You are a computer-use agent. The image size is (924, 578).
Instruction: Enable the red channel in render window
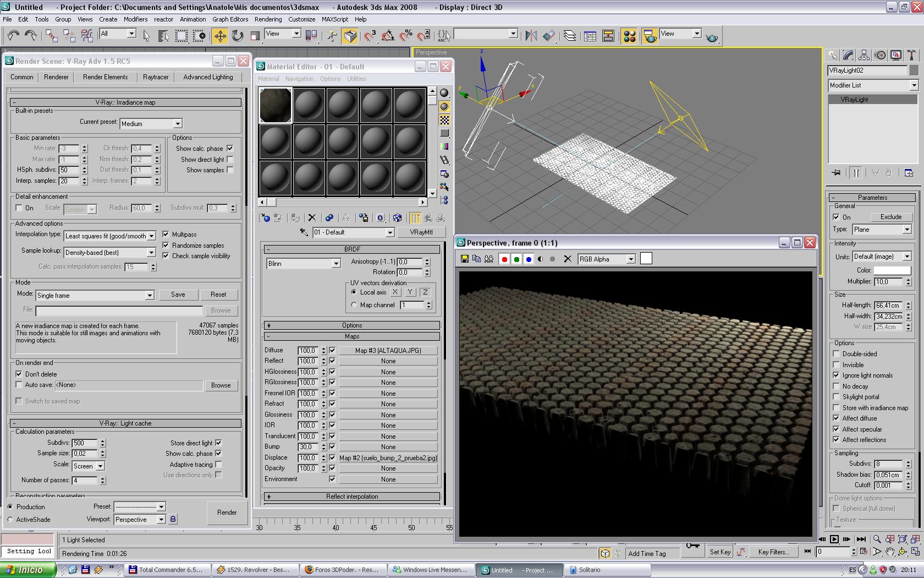[504, 259]
